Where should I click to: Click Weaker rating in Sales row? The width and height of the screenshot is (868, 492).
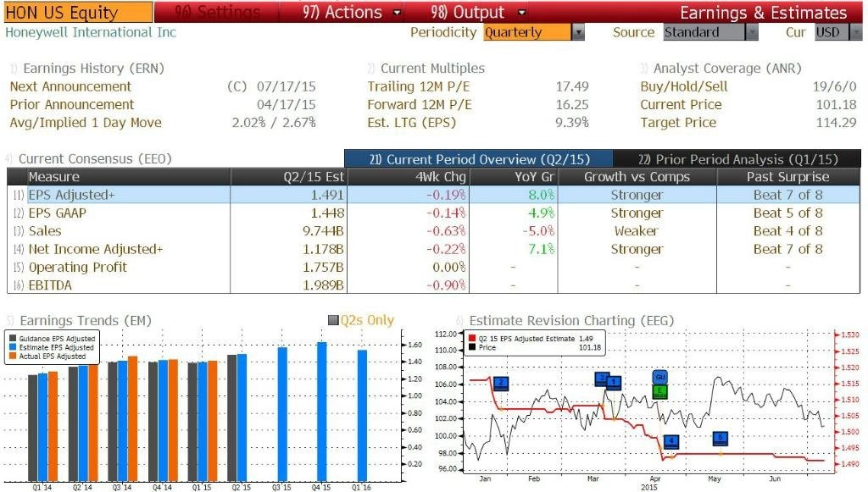pos(637,231)
